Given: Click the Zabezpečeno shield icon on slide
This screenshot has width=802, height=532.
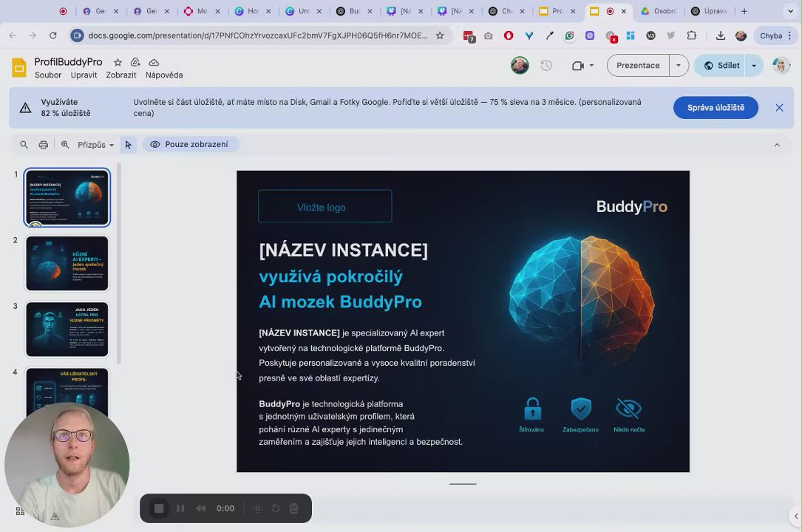Looking at the screenshot, I should [581, 409].
